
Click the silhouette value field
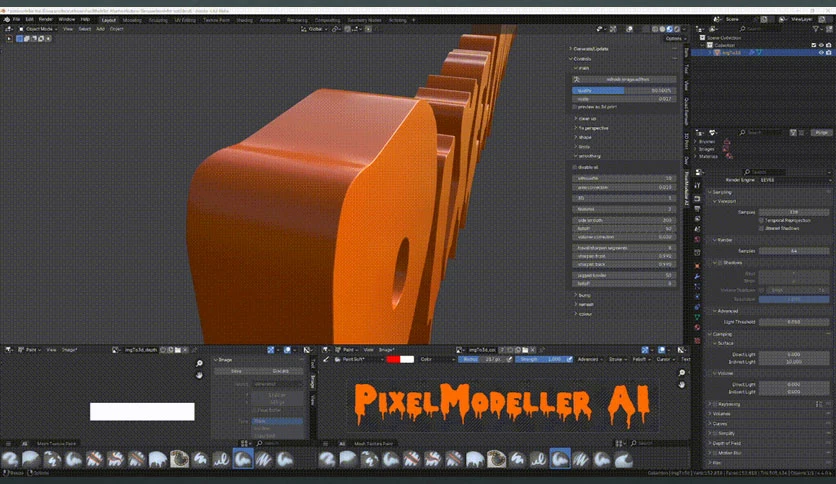[x=624, y=179]
